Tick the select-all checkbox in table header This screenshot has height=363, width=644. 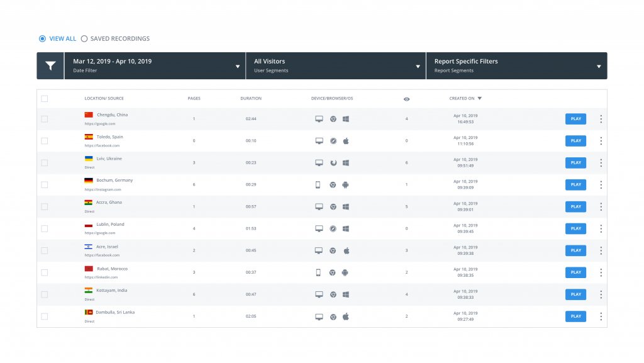[45, 99]
